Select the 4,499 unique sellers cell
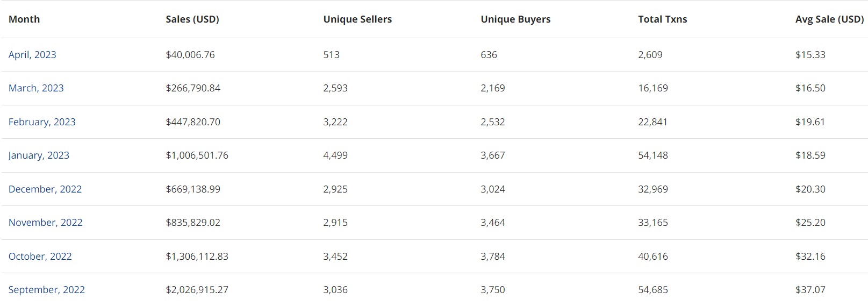This screenshot has height=306, width=868. (x=335, y=155)
